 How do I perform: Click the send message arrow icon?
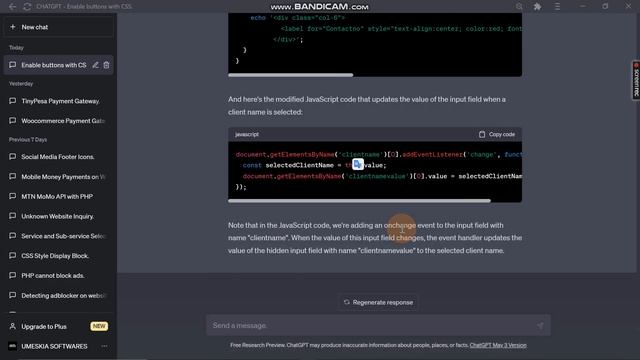[540, 325]
